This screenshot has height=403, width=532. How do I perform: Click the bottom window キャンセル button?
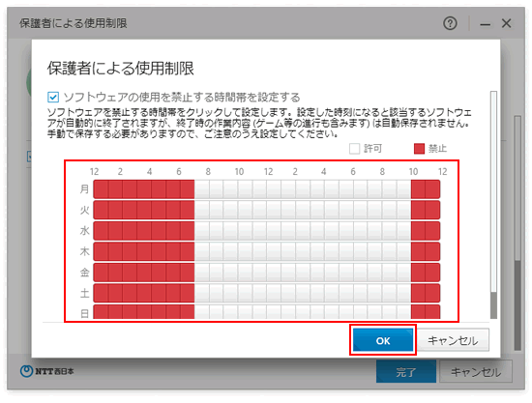coord(476,372)
